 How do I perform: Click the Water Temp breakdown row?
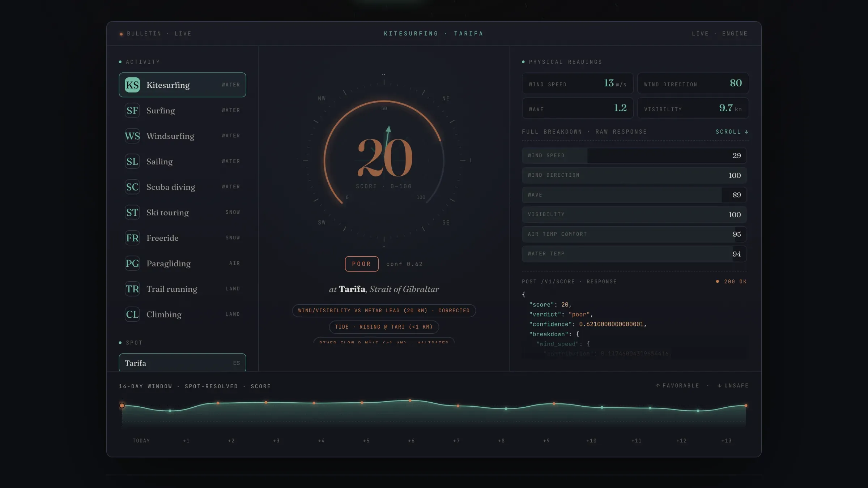point(634,254)
